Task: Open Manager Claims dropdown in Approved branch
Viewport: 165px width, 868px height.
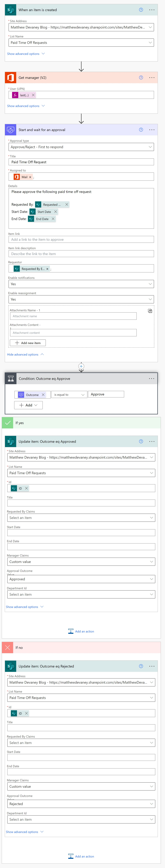Action: coord(81,562)
